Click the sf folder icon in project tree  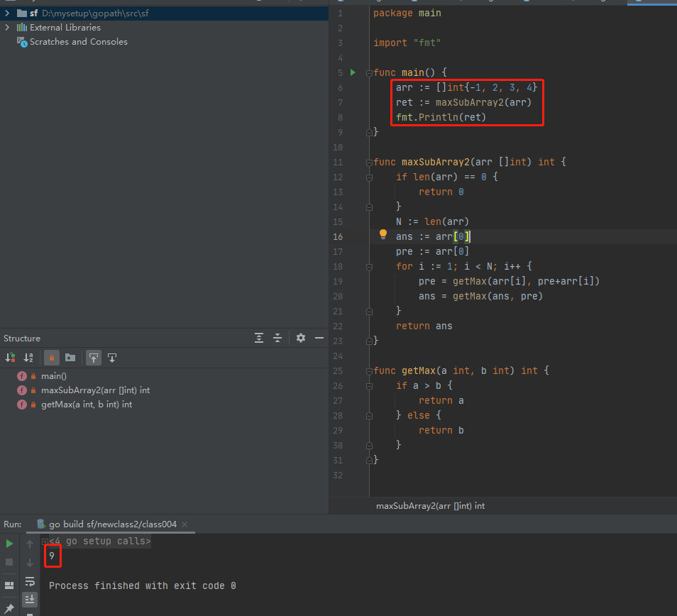(21, 13)
